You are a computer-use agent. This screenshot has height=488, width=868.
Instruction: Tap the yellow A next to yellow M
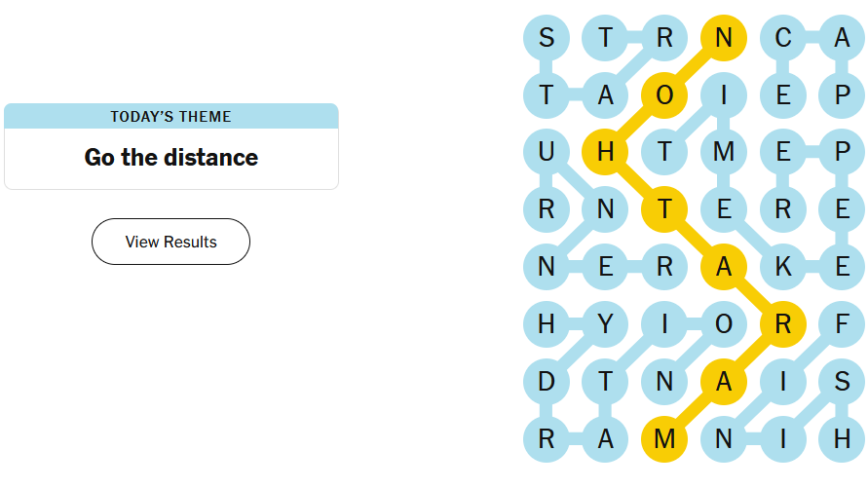724,382
